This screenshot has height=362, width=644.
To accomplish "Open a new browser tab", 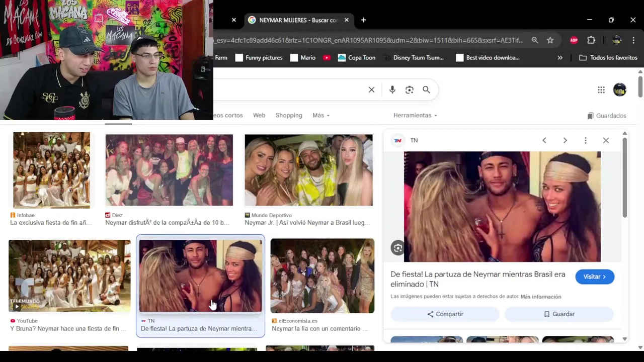I will 363,20.
